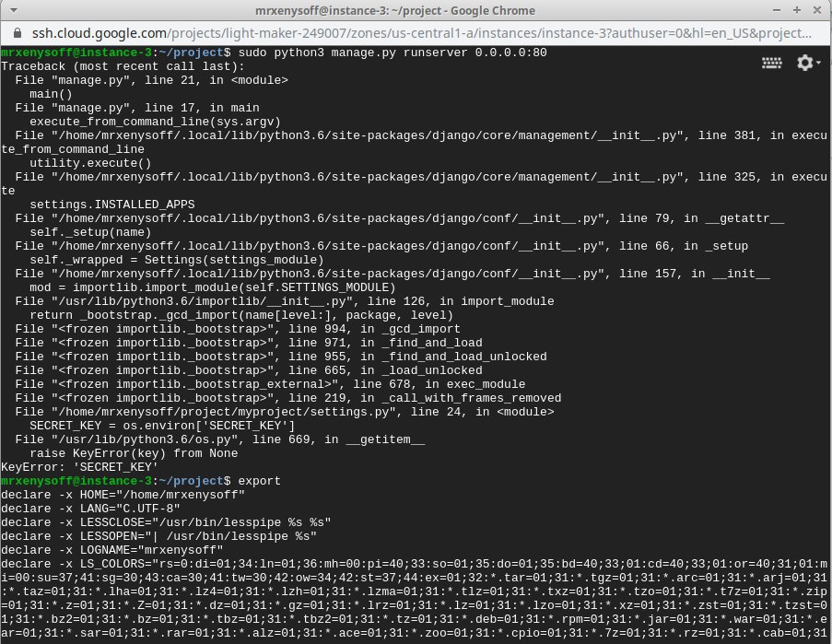Click 'execute_from_command_line(sys.argv)' text
The height and width of the screenshot is (644, 832).
[x=155, y=122]
